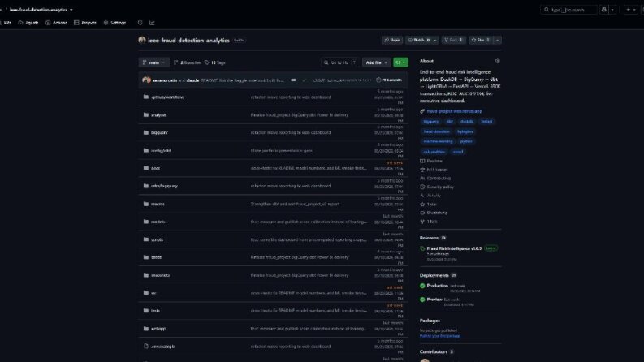Click the repository owner avatar beside title
This screenshot has width=644, height=362.
pyautogui.click(x=142, y=40)
